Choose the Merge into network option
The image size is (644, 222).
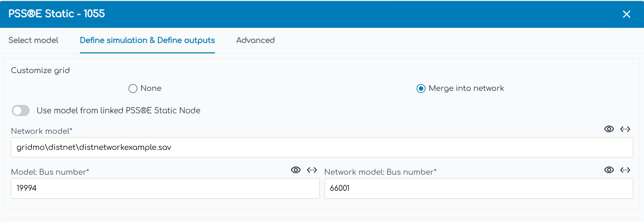click(421, 89)
